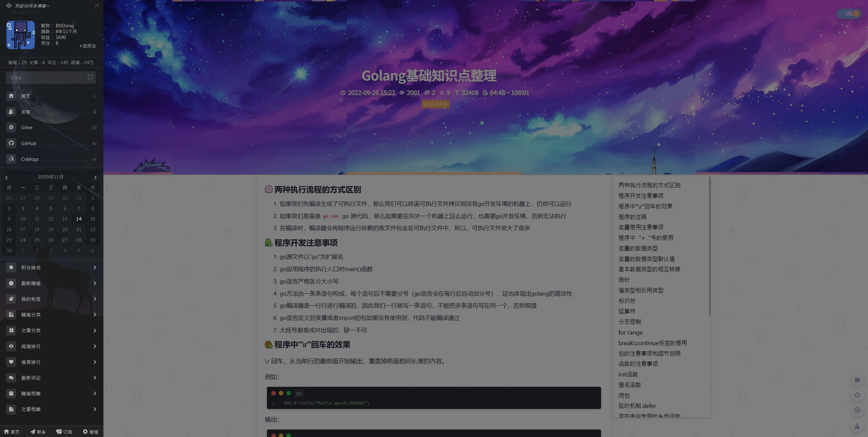Viewport: 868px width, 437px height.
Task: Jump to 指针 in table of contents
Action: pyautogui.click(x=624, y=280)
